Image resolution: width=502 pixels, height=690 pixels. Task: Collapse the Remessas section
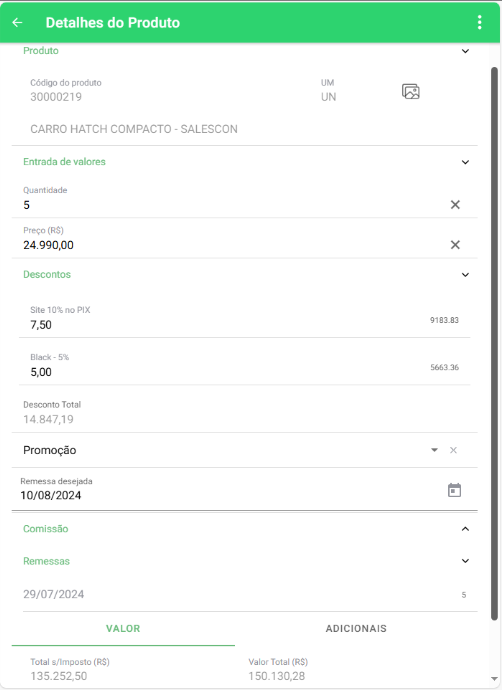pos(465,561)
